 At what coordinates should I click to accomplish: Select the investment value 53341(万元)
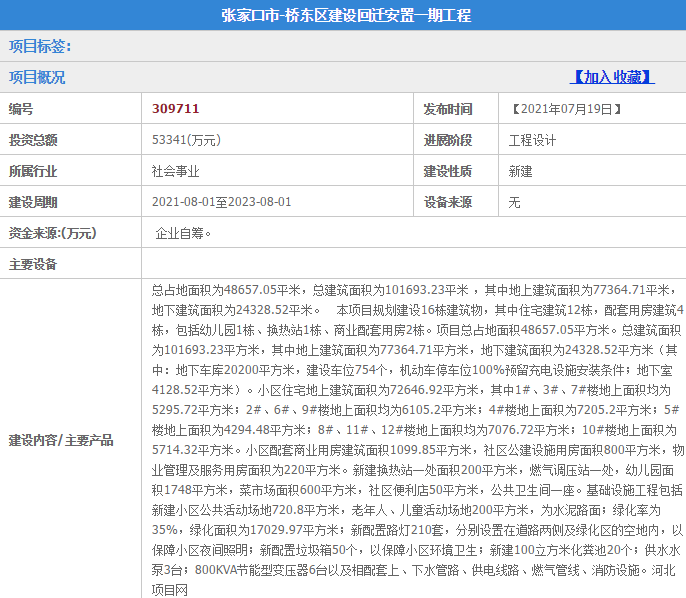coord(186,140)
